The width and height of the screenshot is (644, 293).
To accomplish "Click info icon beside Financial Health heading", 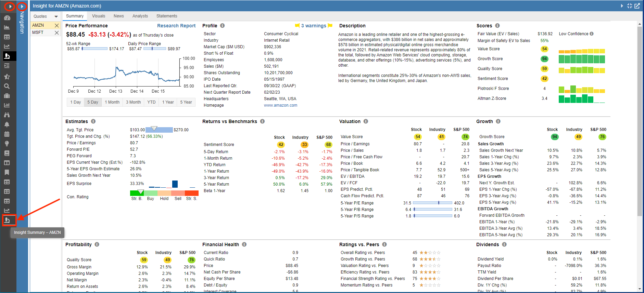I will pyautogui.click(x=244, y=244).
